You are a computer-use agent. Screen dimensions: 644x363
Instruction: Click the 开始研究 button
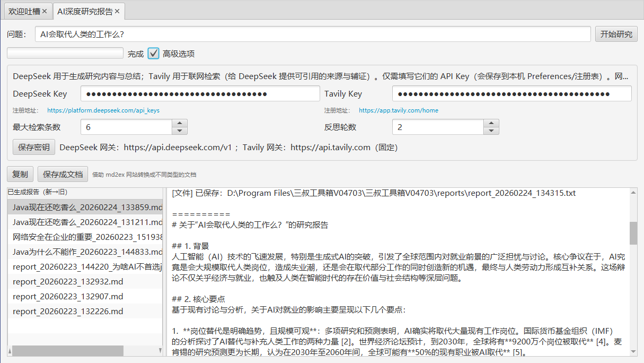point(616,34)
